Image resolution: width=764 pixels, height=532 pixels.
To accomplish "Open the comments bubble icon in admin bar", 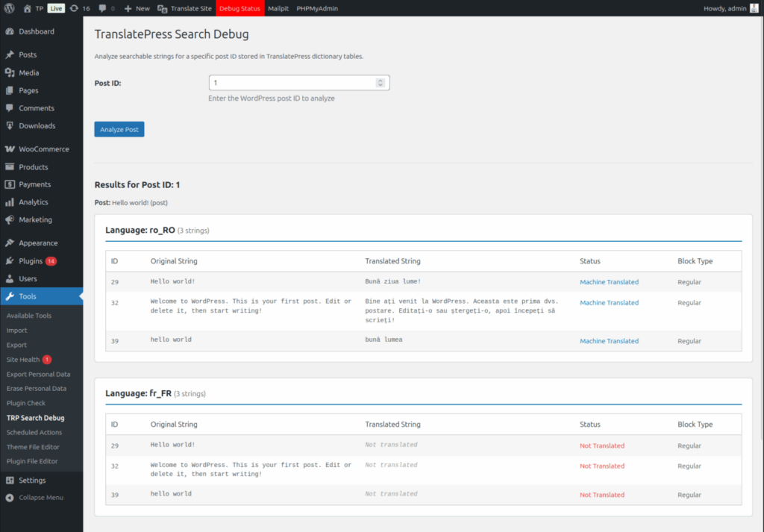I will 102,8.
